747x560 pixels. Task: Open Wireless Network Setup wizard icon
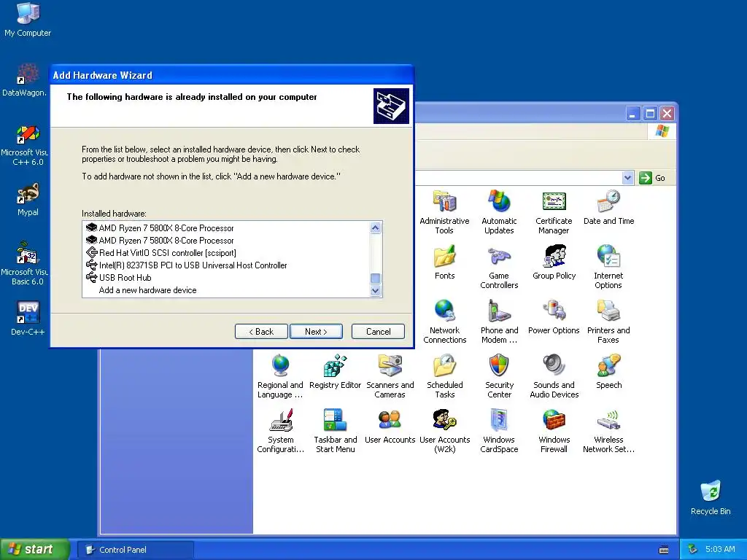(x=608, y=431)
